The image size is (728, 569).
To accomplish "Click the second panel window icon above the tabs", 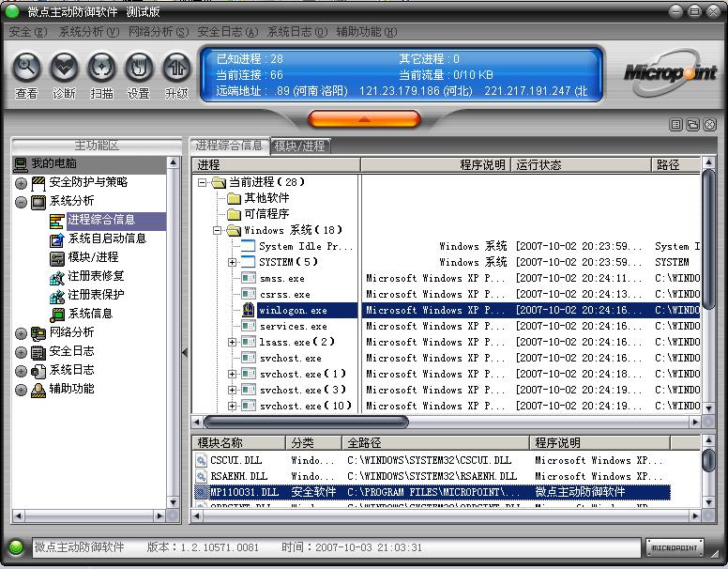I will coord(692,125).
